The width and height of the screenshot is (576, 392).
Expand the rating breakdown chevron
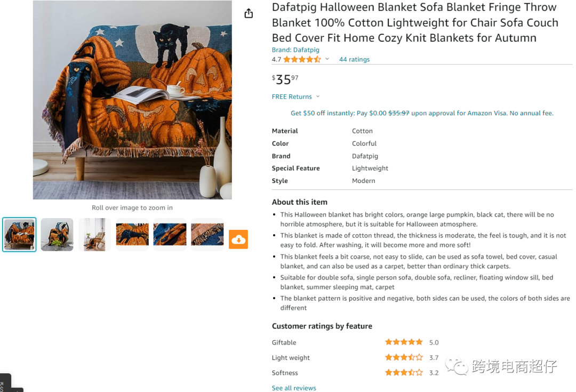pyautogui.click(x=327, y=59)
